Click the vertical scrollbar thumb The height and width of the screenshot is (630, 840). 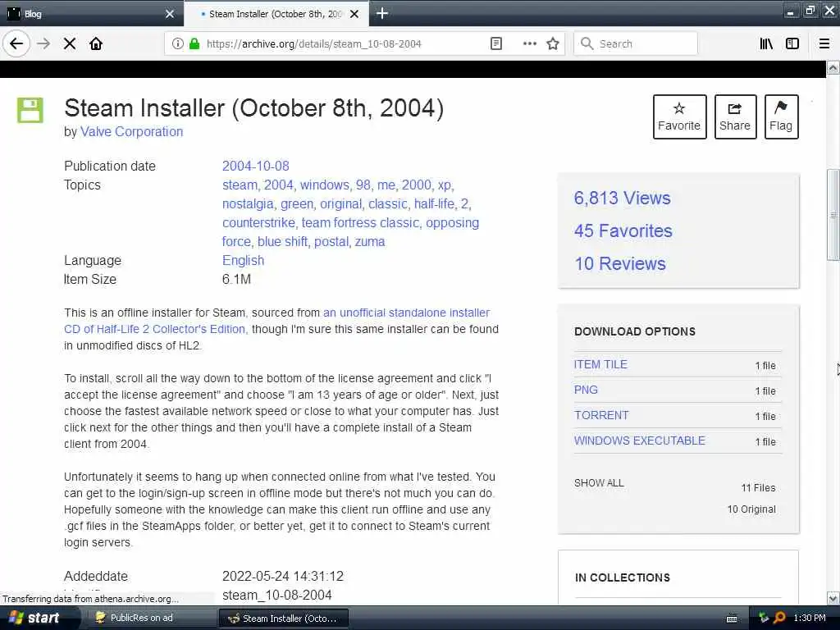[833, 214]
